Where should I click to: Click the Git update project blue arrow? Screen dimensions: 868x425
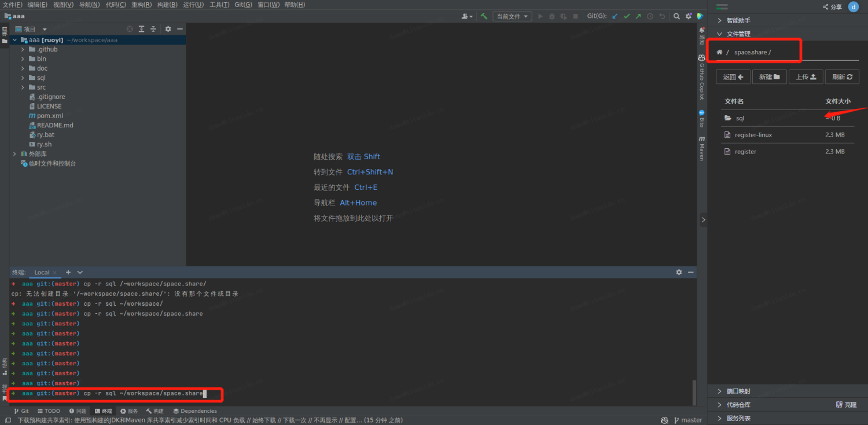(615, 16)
